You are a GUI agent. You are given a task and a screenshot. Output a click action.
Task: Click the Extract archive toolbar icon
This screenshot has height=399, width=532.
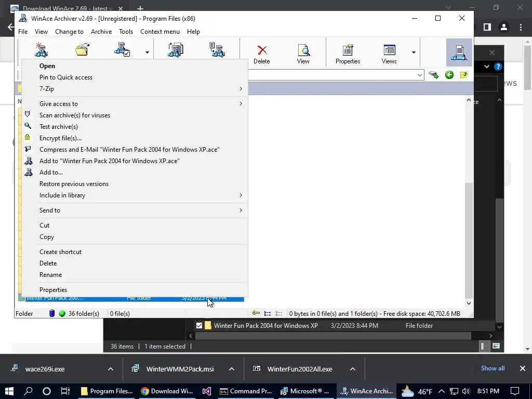click(x=176, y=50)
